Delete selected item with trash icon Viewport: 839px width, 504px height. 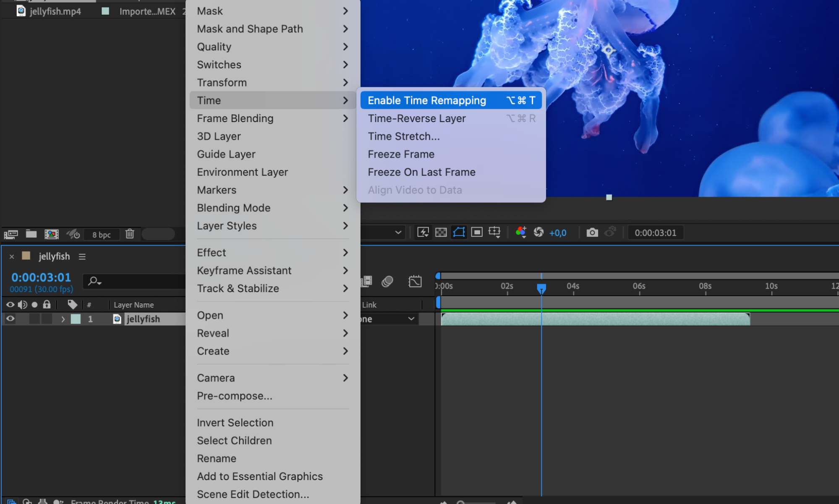130,234
